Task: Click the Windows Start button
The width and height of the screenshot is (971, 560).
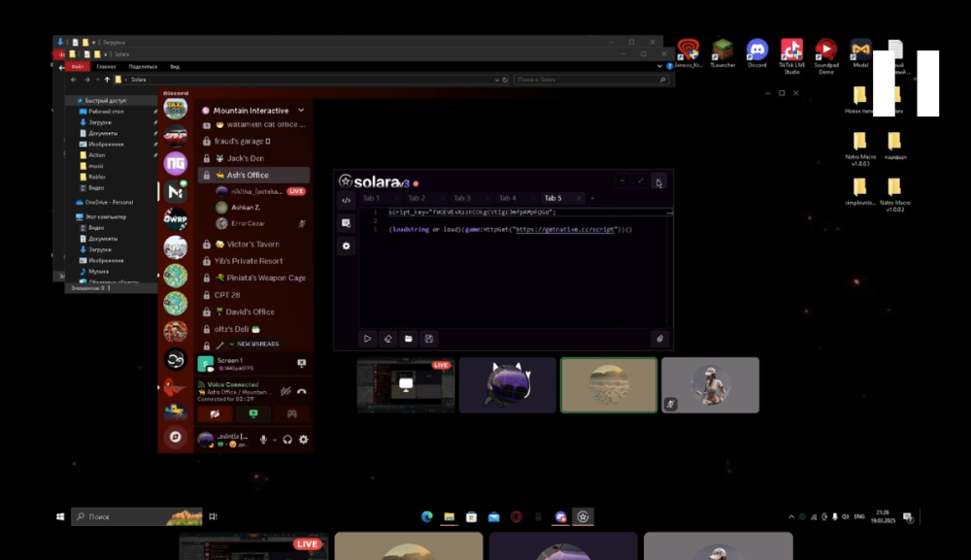Action: point(60,516)
